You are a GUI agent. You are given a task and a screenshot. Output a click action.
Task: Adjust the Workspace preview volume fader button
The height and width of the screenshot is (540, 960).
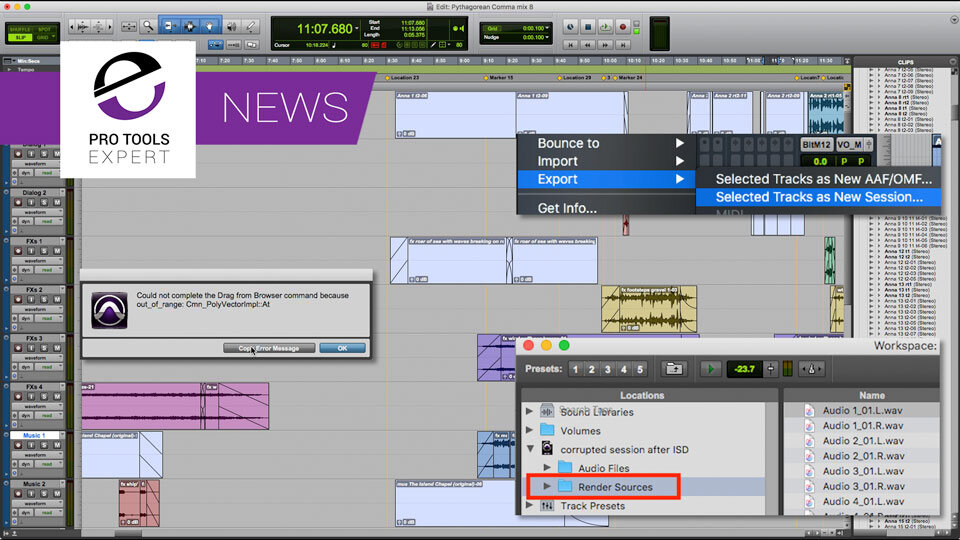click(x=770, y=369)
